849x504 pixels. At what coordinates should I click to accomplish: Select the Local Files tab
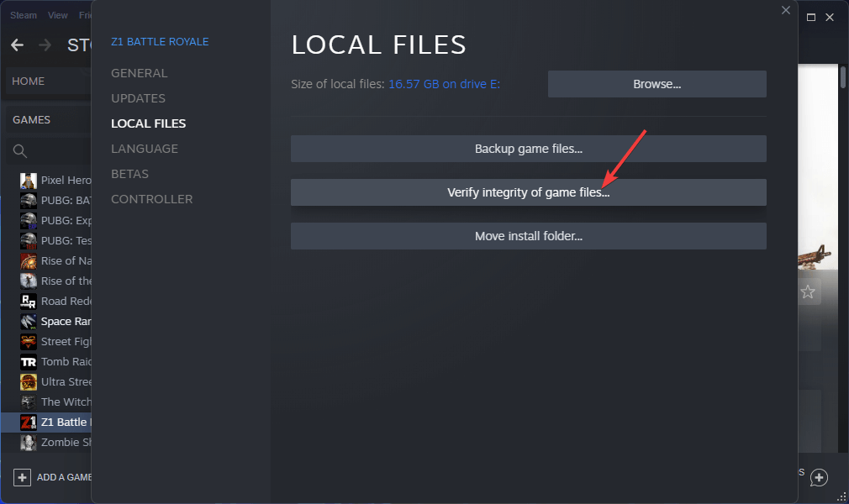coord(148,123)
